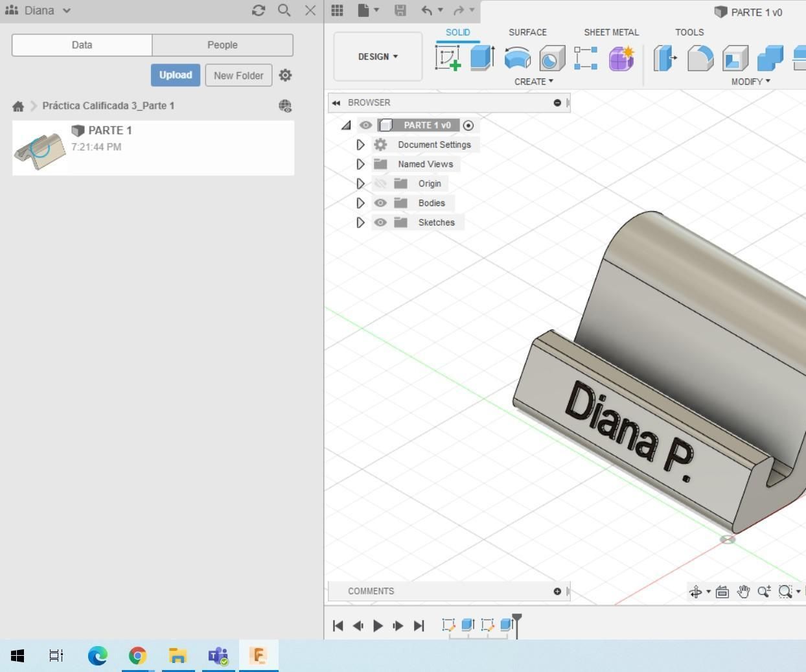
Task: Select the Rectangular Pattern tool
Action: [586, 58]
